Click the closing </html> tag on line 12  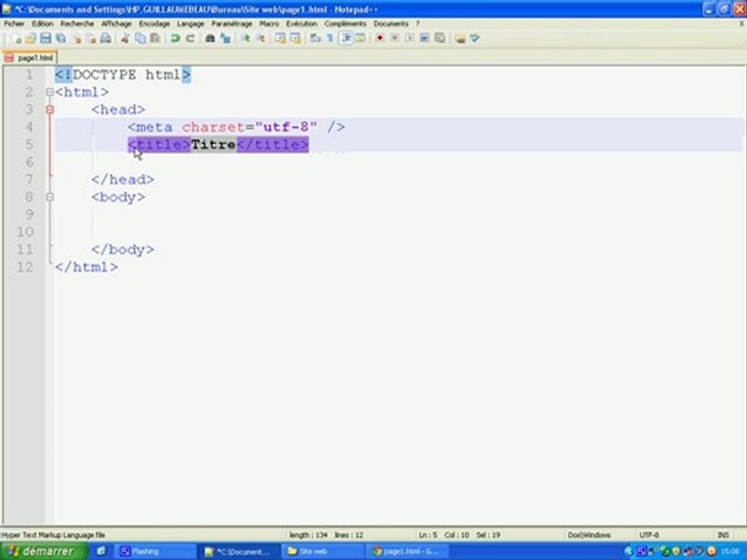coord(86,267)
